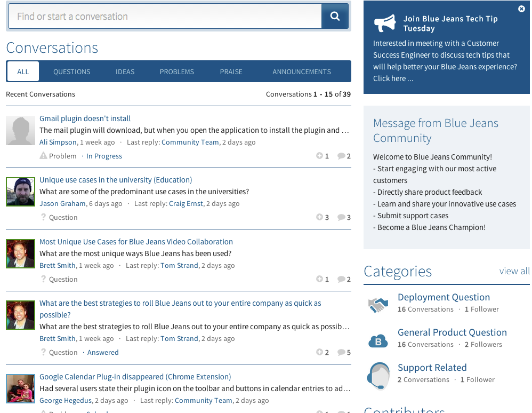Click 'view all' categories link
The height and width of the screenshot is (413, 532).
(x=514, y=271)
